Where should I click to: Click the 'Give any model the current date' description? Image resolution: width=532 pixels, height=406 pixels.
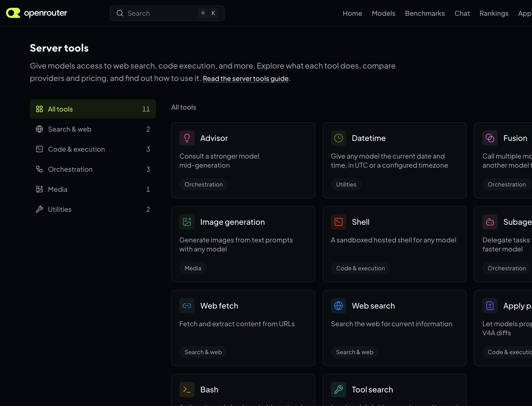[390, 160]
